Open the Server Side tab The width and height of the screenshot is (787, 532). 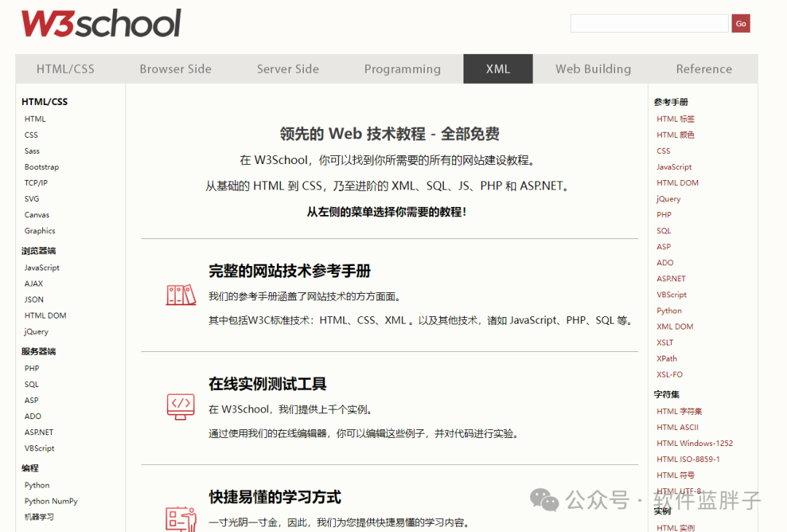(x=288, y=69)
